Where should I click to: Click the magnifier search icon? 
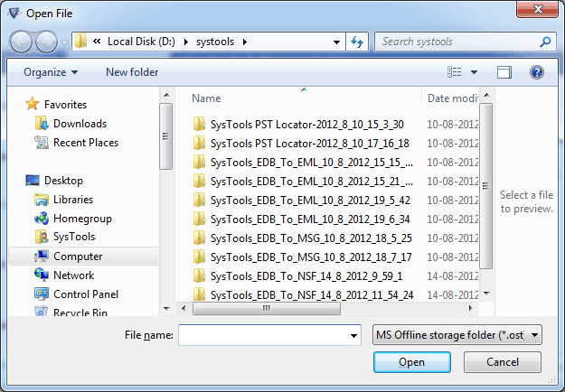coord(545,42)
